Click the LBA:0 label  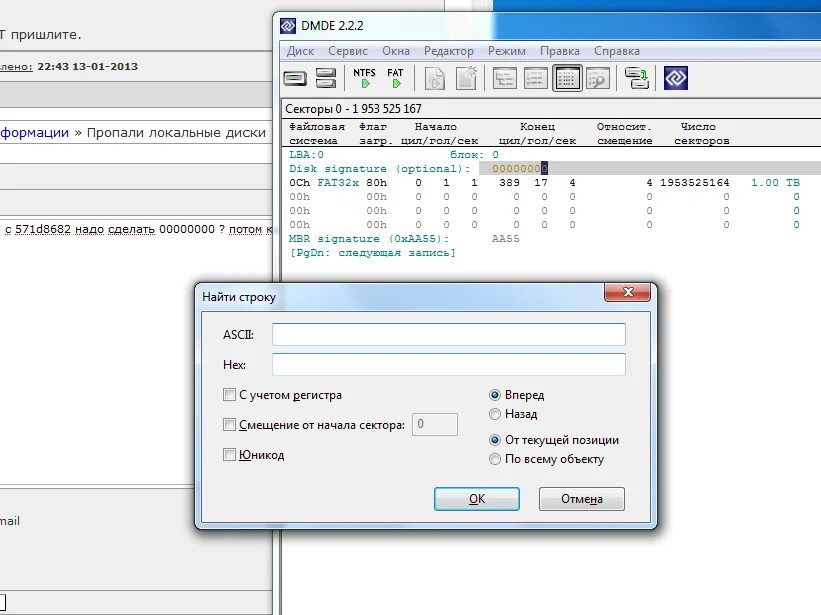(x=306, y=155)
